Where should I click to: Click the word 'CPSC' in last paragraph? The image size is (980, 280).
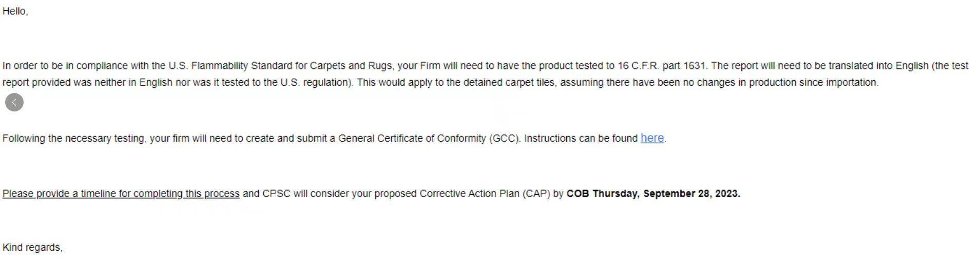[276, 194]
